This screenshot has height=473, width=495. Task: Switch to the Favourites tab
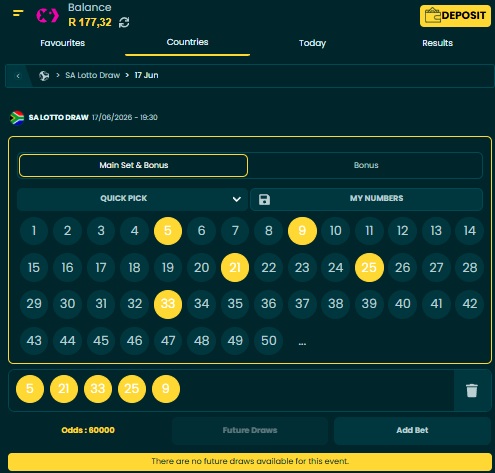(63, 43)
